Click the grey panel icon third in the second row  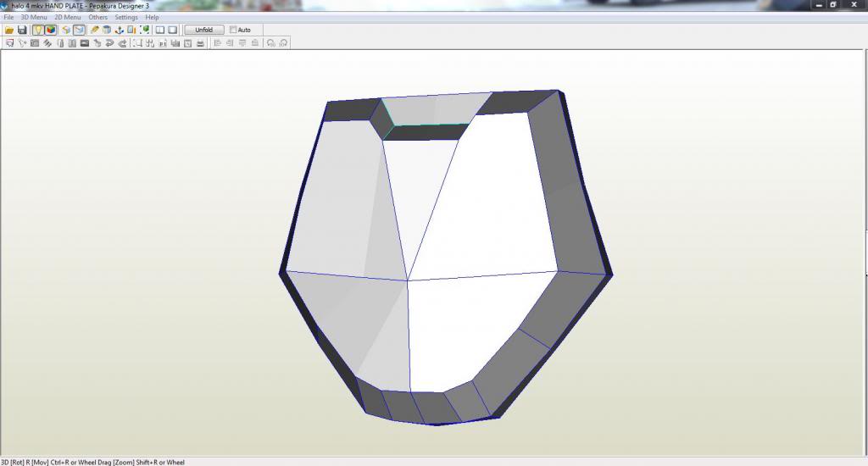[x=35, y=43]
